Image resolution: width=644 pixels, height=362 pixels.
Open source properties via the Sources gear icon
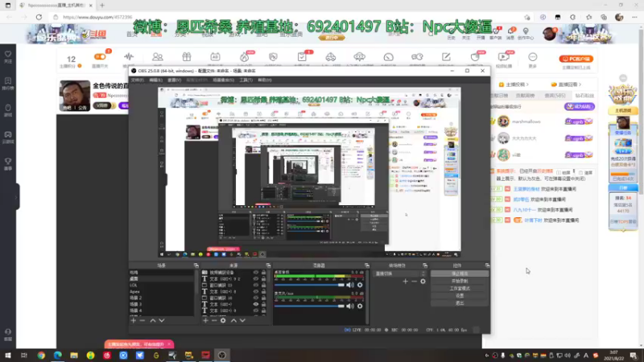click(223, 320)
